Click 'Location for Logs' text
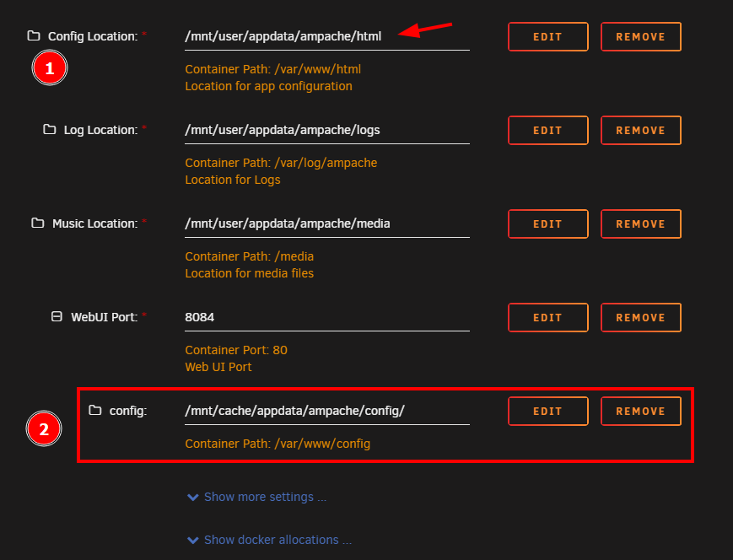Image resolution: width=733 pixels, height=560 pixels. pyautogui.click(x=233, y=180)
